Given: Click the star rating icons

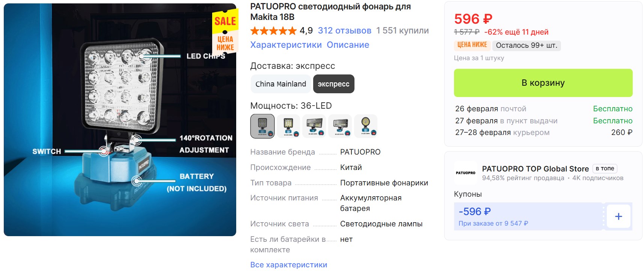Looking at the screenshot, I should pyautogui.click(x=273, y=31).
